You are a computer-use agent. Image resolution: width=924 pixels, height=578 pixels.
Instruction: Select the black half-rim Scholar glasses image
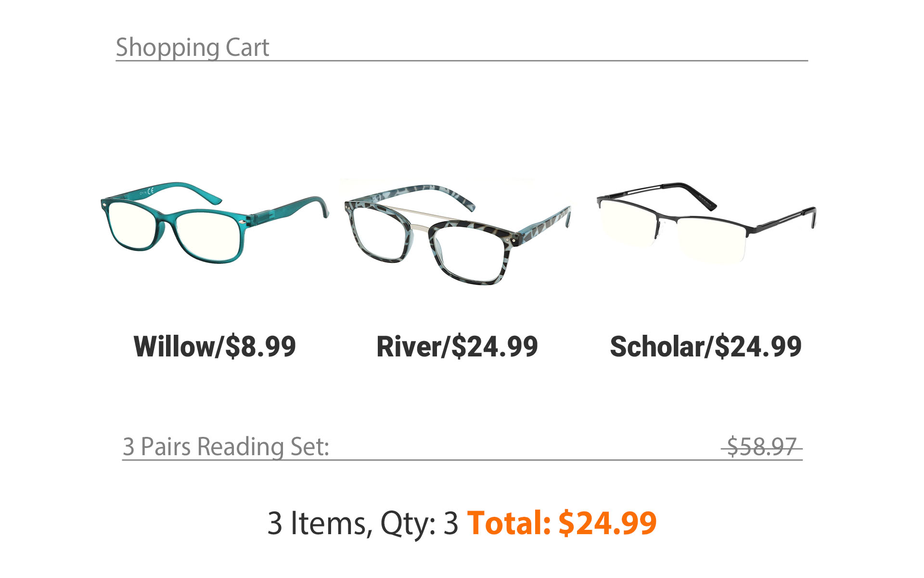(706, 223)
